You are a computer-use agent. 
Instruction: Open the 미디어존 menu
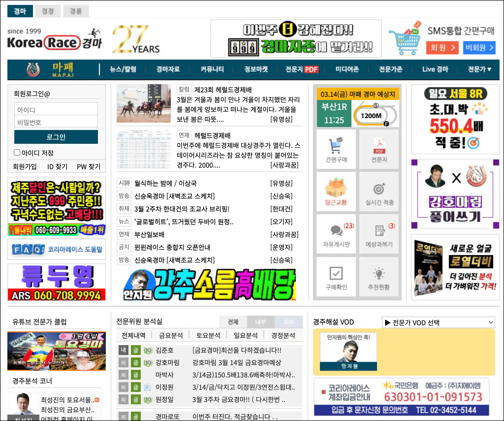[347, 69]
